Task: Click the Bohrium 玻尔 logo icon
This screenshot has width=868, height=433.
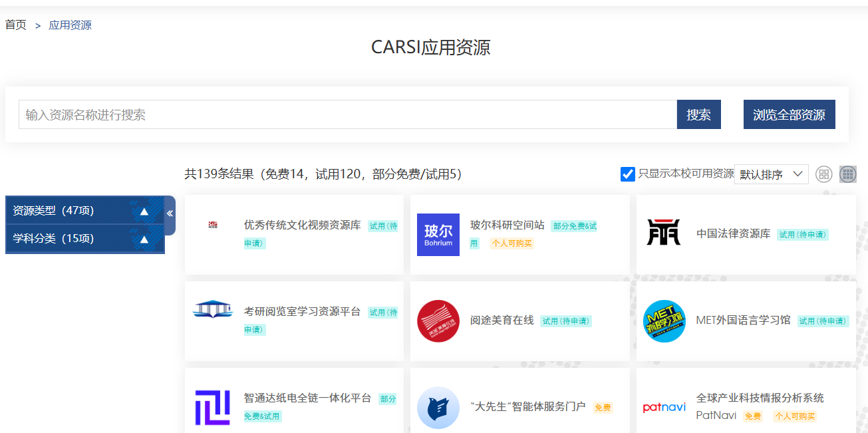Action: pos(438,235)
